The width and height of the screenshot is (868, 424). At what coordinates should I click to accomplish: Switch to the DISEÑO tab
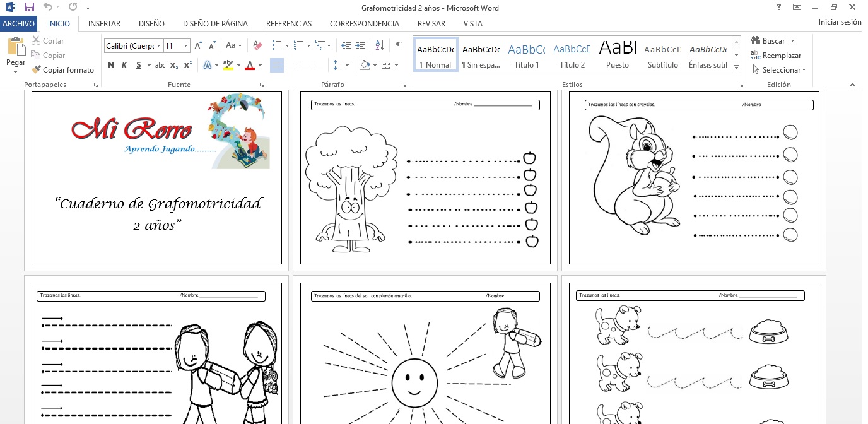(151, 23)
